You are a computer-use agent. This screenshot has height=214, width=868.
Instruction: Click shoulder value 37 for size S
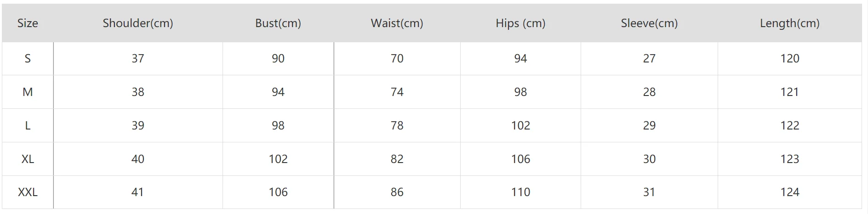pos(138,58)
